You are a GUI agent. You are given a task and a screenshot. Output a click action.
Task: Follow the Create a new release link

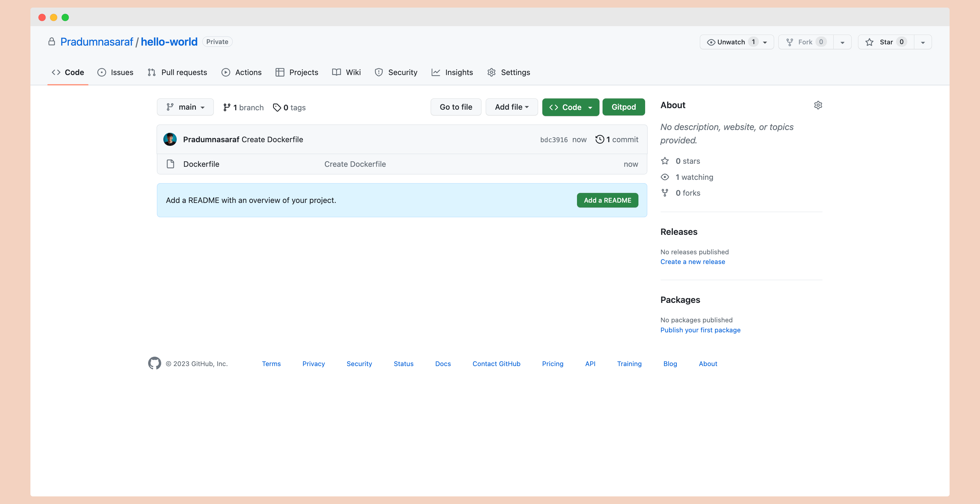[692, 262]
